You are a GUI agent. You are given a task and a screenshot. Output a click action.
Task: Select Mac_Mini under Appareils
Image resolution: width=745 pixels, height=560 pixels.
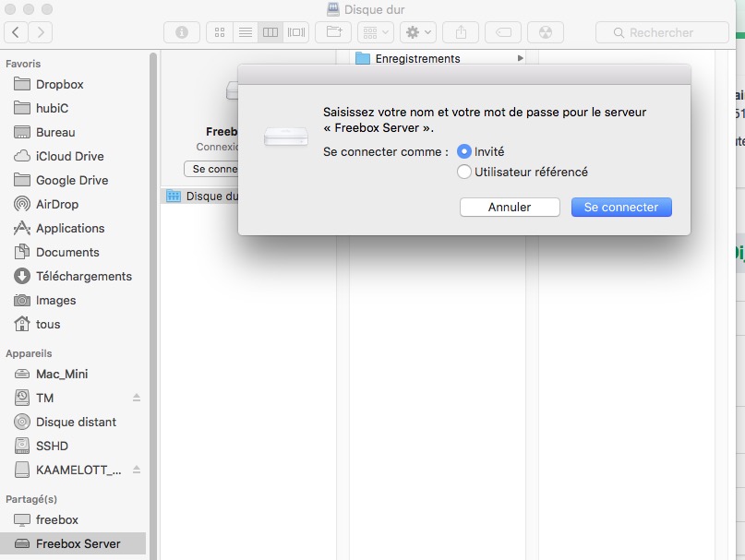click(73, 374)
